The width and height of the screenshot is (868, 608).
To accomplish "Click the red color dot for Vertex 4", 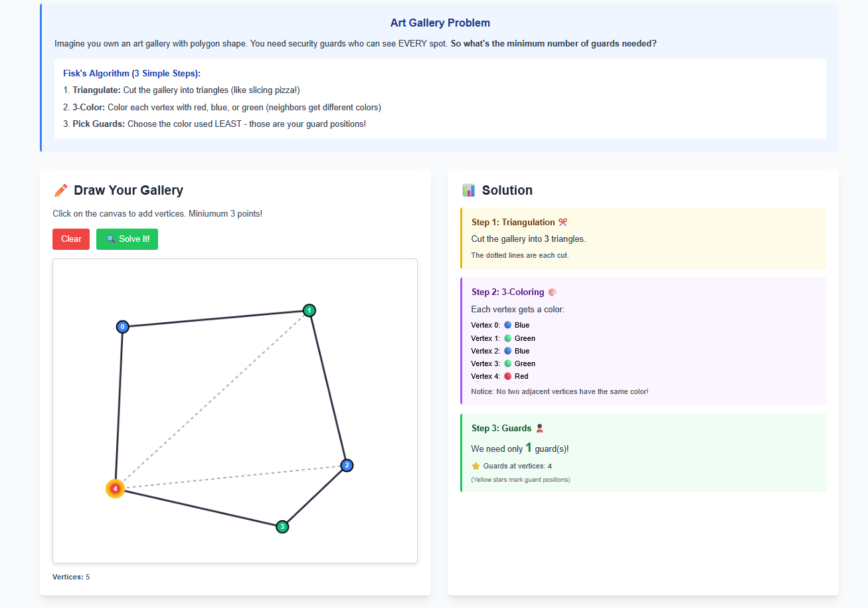I will 508,376.
